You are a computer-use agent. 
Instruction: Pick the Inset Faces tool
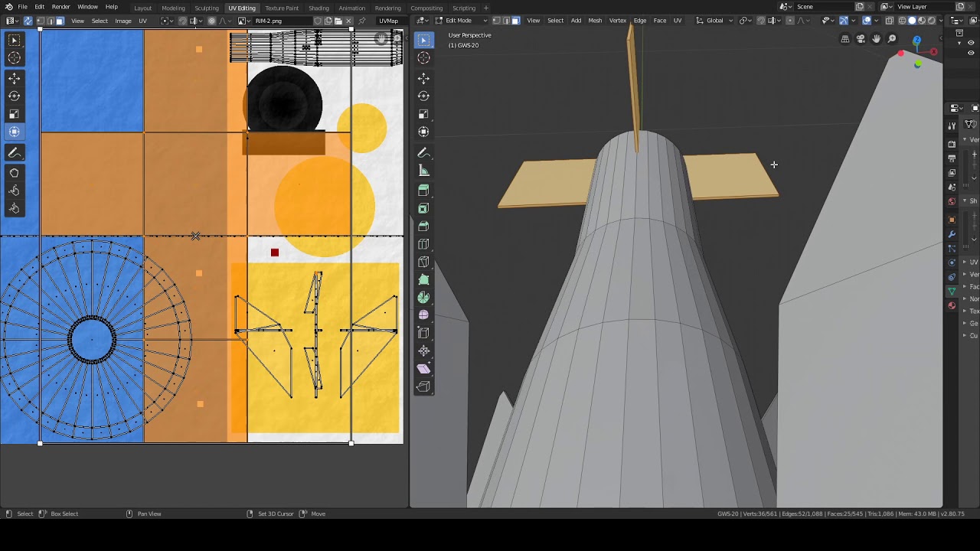tap(423, 208)
